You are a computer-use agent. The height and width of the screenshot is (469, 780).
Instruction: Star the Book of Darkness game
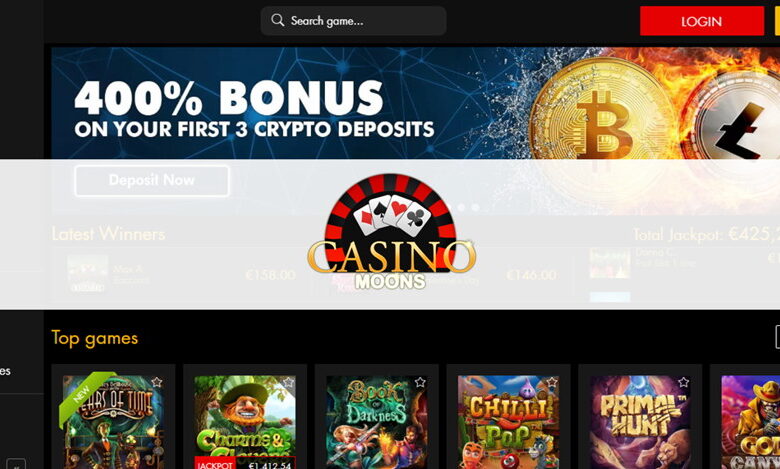[x=420, y=382]
